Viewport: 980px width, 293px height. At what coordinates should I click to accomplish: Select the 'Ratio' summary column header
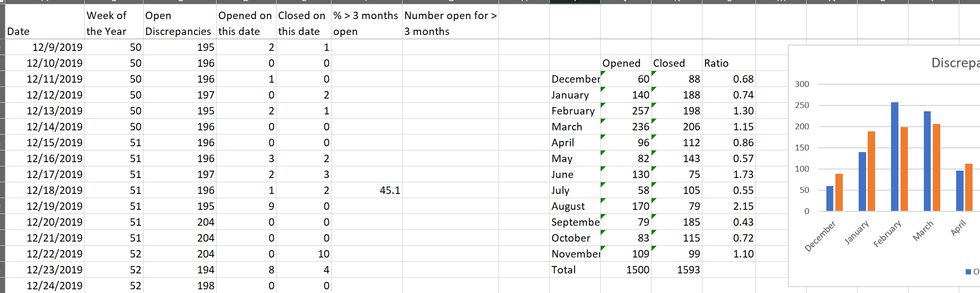[728, 63]
